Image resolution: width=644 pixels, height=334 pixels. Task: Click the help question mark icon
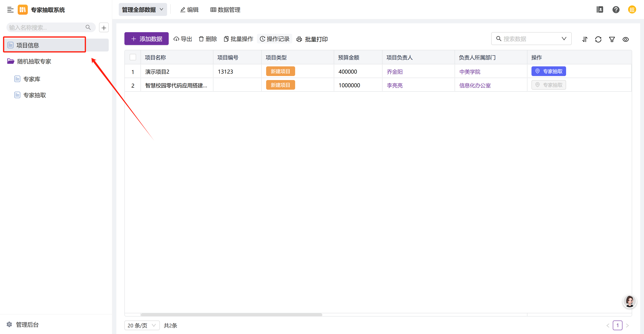616,10
